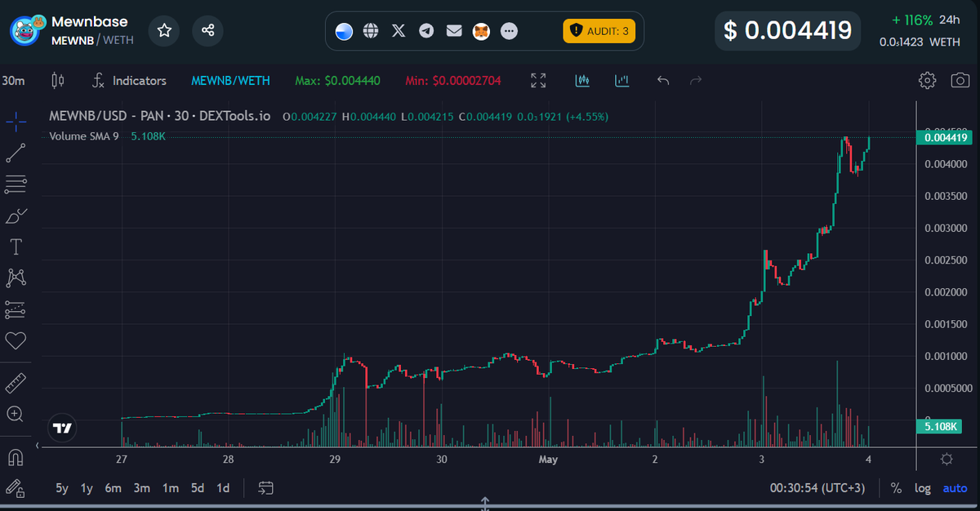
Task: Open the candle chart style selector
Action: coord(57,81)
